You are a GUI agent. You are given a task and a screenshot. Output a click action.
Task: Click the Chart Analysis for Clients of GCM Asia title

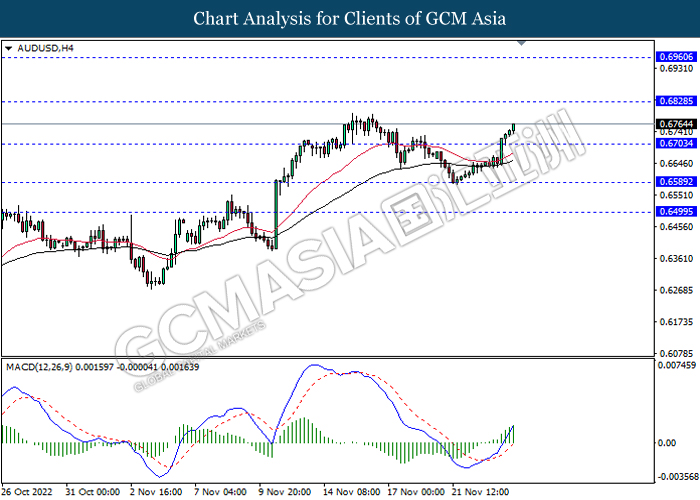(x=350, y=19)
